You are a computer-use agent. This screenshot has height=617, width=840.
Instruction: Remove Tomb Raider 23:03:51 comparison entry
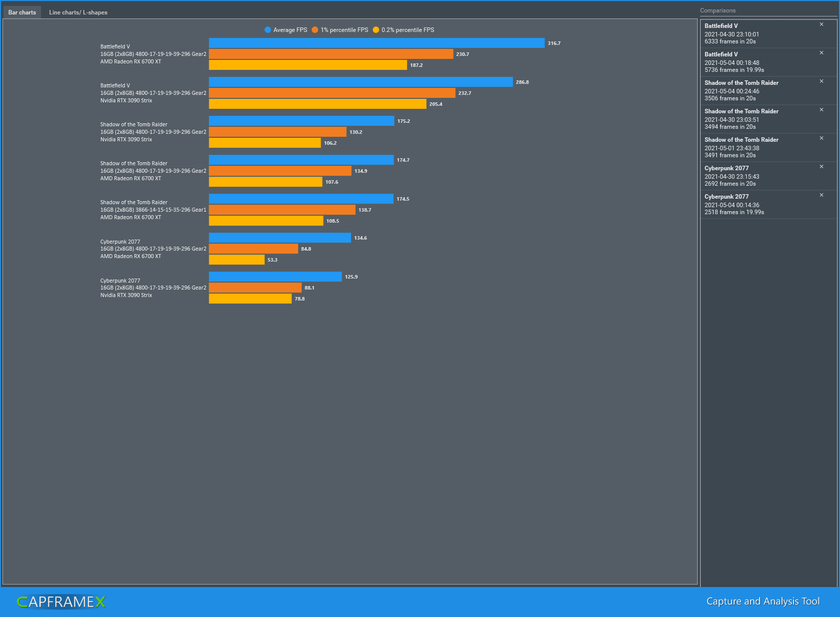coord(821,110)
